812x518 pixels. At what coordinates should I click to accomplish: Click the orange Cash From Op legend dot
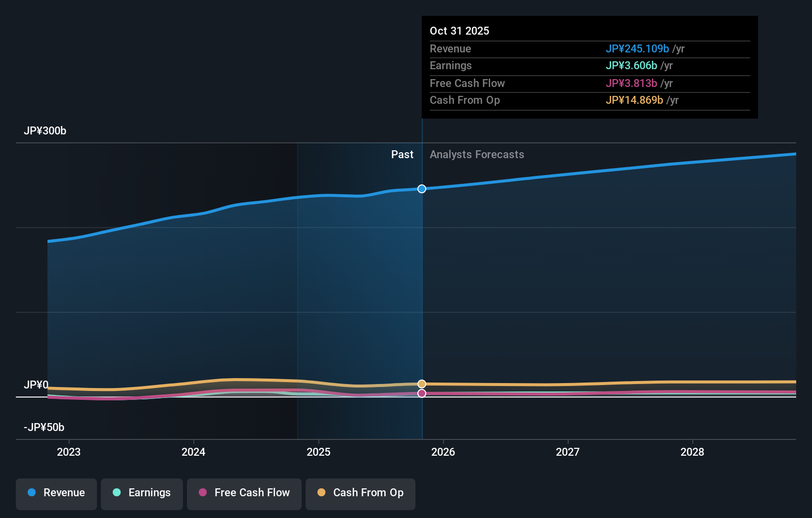click(321, 493)
